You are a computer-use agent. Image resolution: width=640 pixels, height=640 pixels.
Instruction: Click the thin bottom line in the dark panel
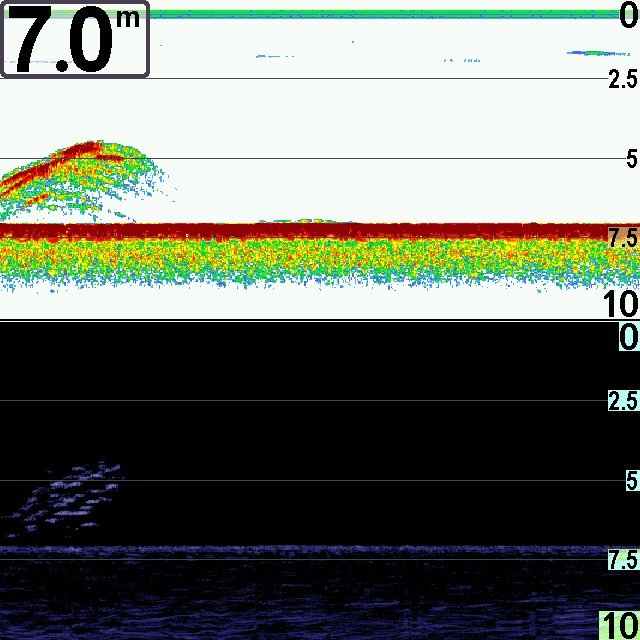point(300,549)
